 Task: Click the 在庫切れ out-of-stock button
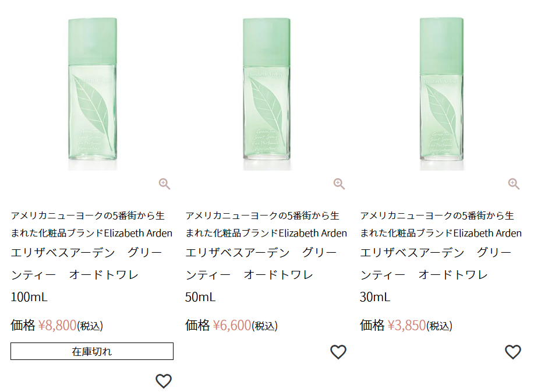92,351
